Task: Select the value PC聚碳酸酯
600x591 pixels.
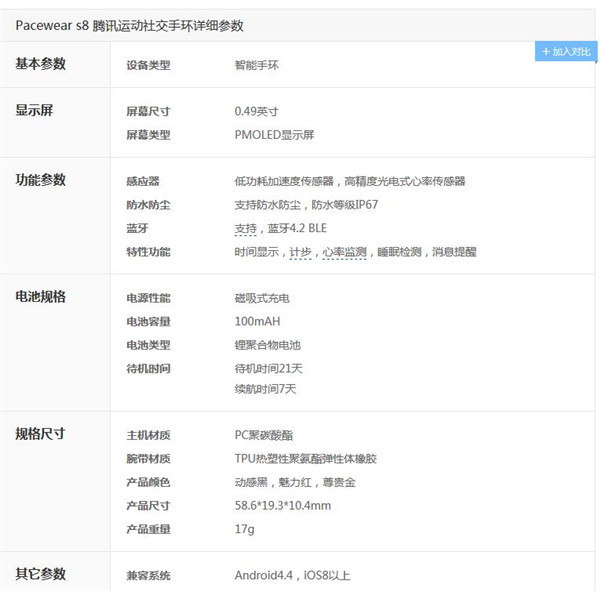Action: [x=264, y=435]
